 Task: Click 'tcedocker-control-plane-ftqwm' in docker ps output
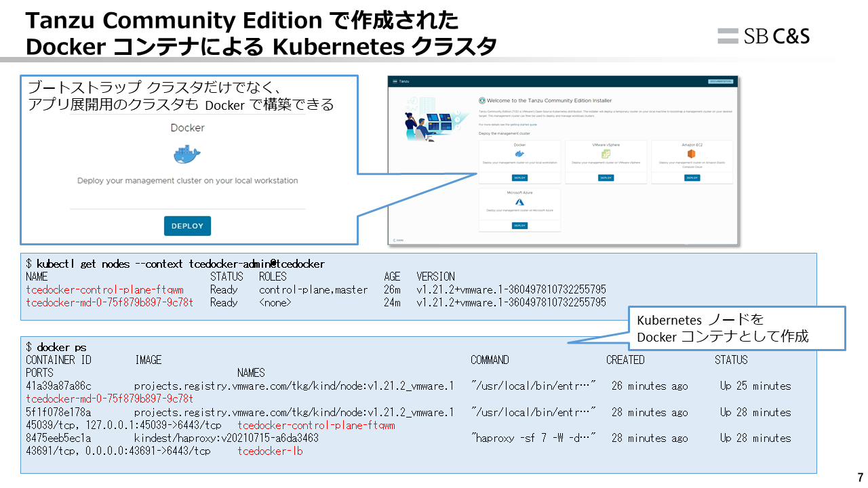316,425
